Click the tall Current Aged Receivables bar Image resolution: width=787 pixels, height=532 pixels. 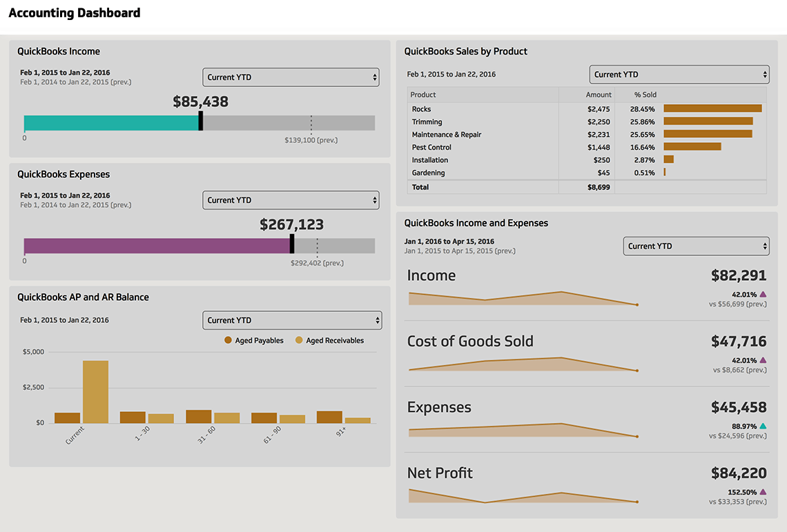(95, 392)
